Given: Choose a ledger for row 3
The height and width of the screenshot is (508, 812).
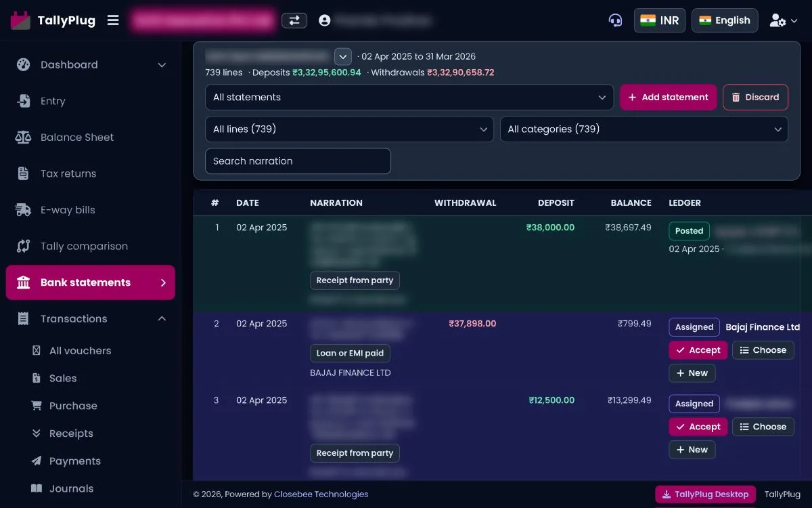Looking at the screenshot, I should coord(763,427).
